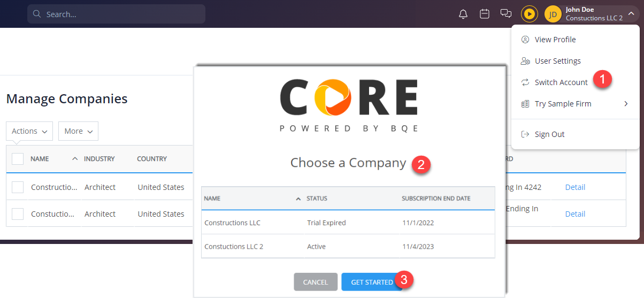Click the CORE logo play icon

334,97
